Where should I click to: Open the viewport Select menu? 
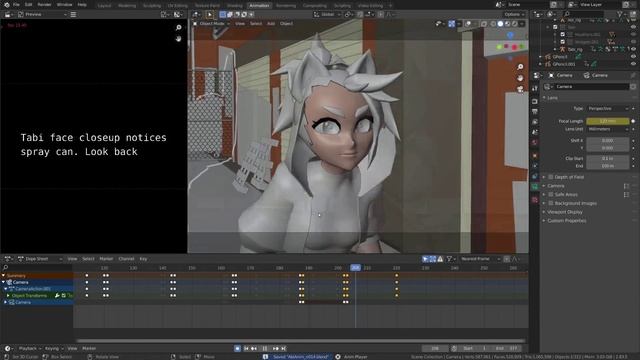pyautogui.click(x=256, y=24)
